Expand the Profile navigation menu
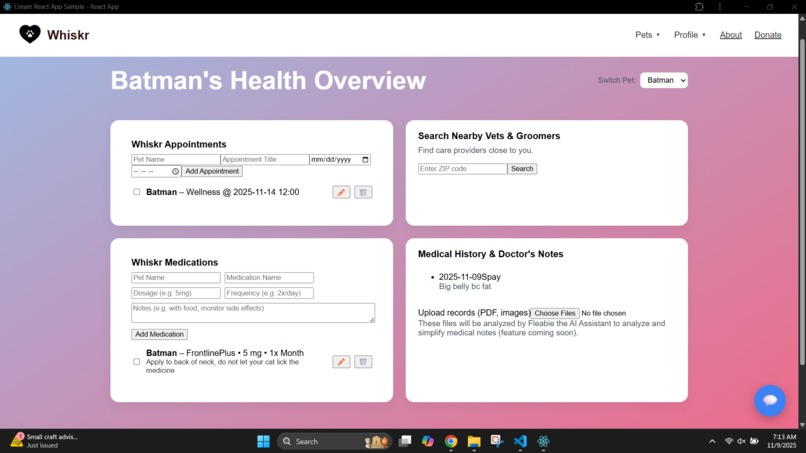The height and width of the screenshot is (453, 806). pyautogui.click(x=690, y=35)
